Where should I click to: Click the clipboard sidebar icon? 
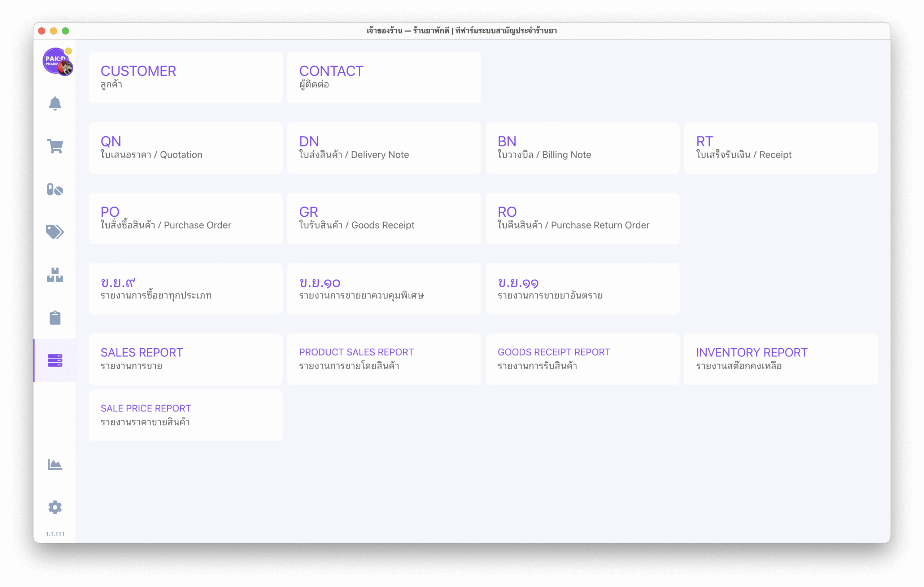pos(55,317)
